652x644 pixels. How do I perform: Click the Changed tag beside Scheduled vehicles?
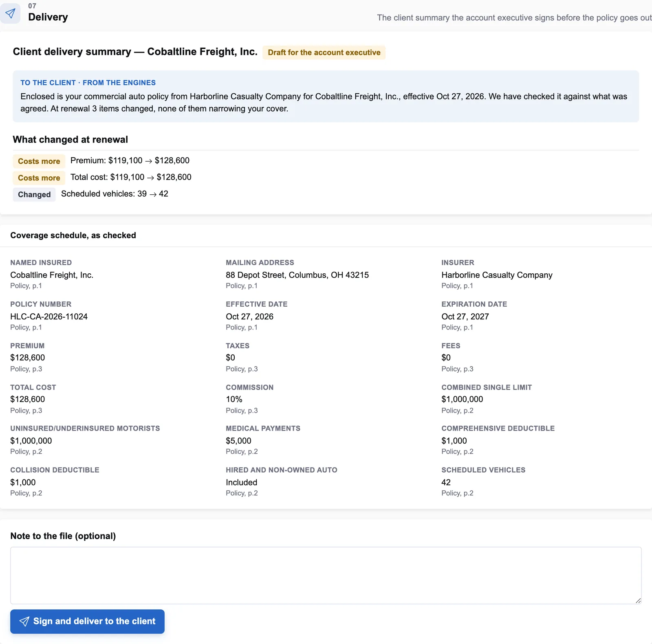34,195
